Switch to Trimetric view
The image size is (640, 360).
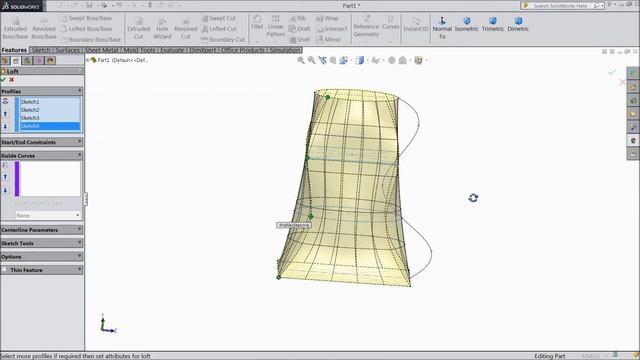[493, 24]
